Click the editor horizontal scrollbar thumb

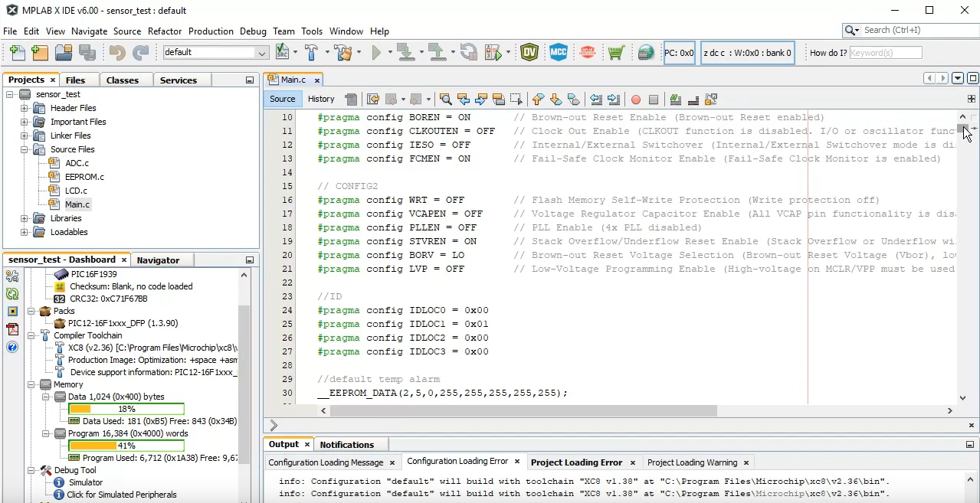click(x=523, y=410)
